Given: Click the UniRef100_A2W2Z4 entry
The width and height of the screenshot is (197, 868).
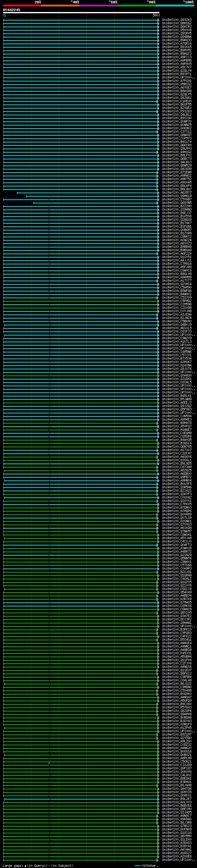Looking at the screenshot, I should coord(177,240).
